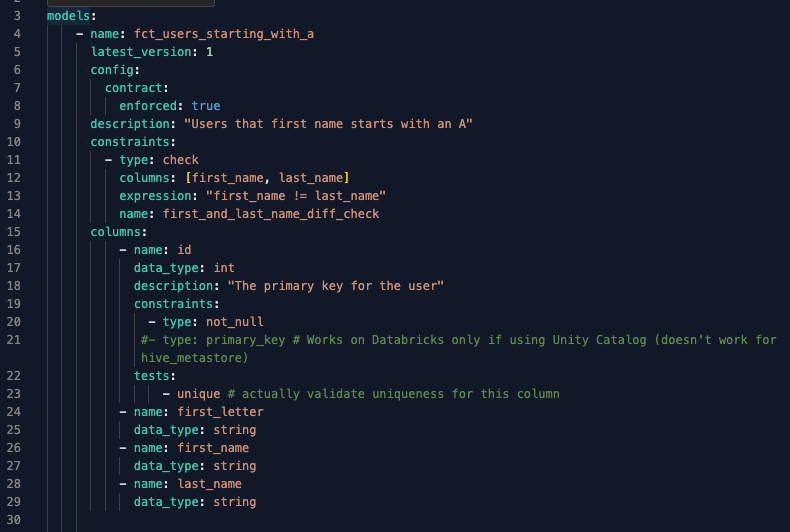Image resolution: width=790 pixels, height=532 pixels.
Task: Click the expression first_name != last_name
Action: click(x=296, y=196)
